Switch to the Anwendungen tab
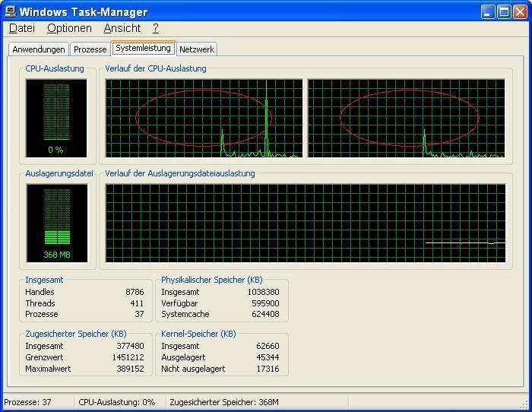The height and width of the screenshot is (412, 532). (39, 49)
